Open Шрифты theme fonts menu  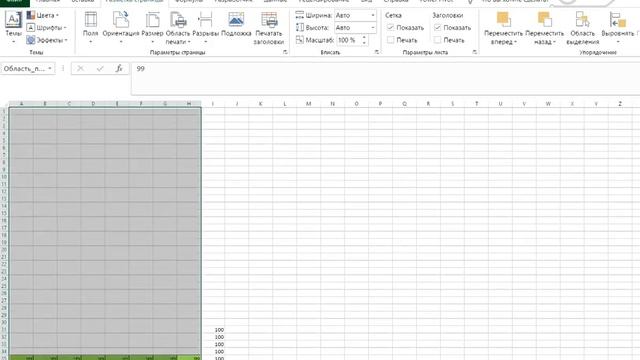[46, 27]
